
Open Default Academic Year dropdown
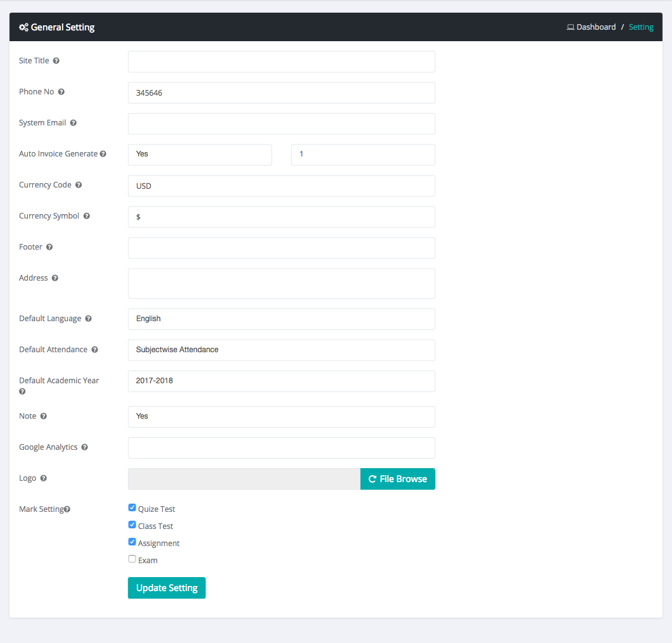(281, 381)
